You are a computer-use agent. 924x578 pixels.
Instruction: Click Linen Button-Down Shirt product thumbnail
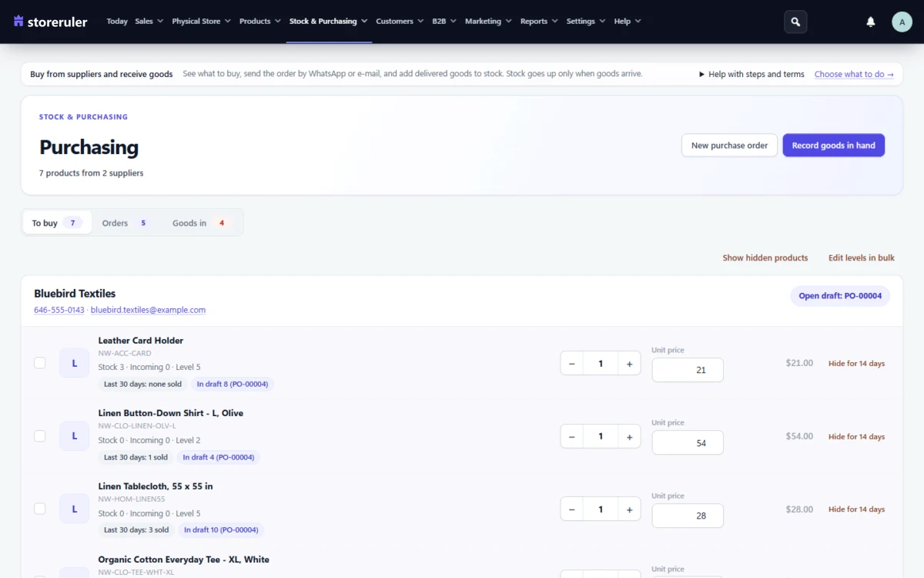(75, 436)
